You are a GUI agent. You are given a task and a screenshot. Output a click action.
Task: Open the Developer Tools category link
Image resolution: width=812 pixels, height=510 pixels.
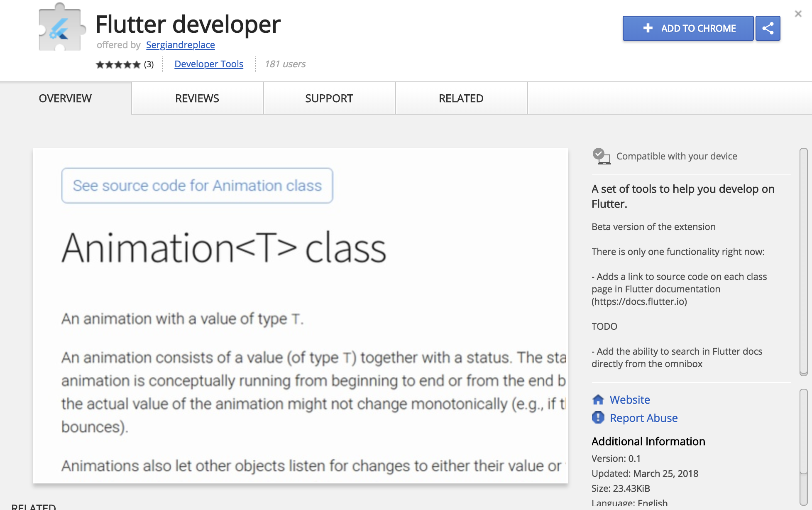pyautogui.click(x=209, y=64)
